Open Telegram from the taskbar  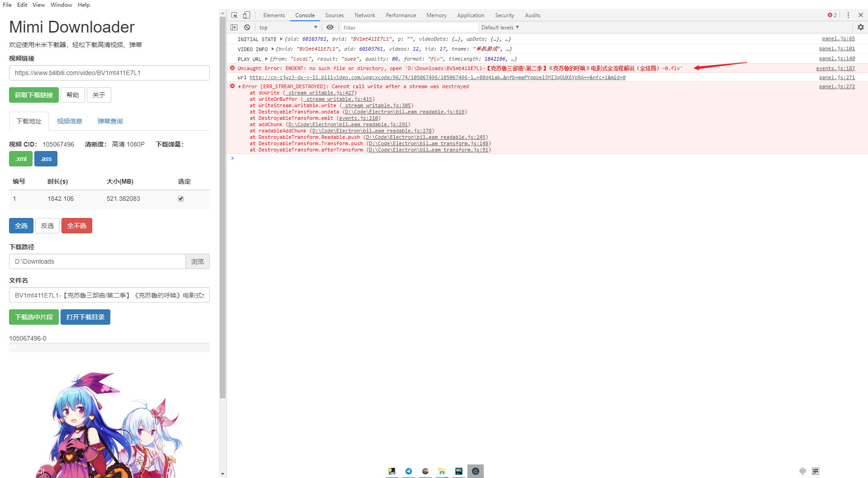[x=408, y=471]
